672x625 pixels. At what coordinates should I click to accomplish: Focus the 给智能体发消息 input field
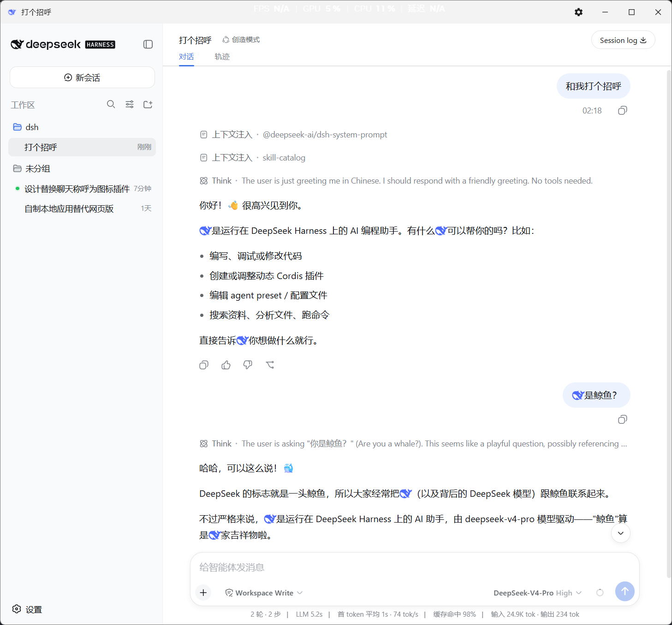coord(414,567)
